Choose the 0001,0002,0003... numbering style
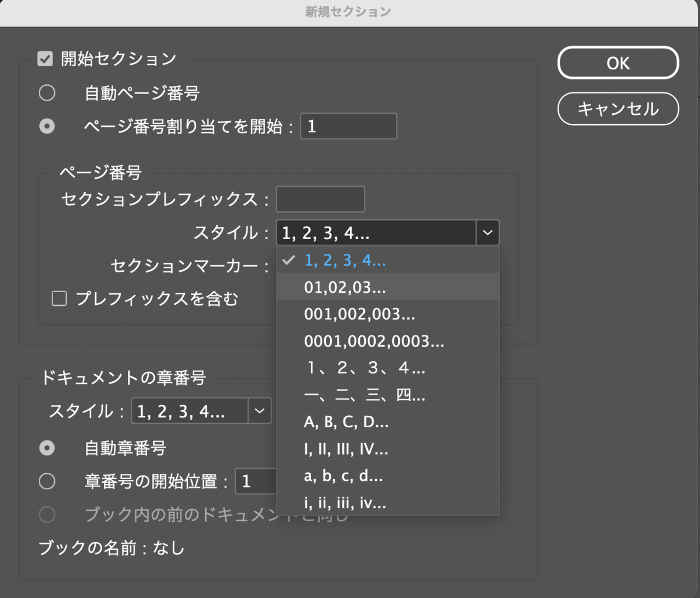 point(388,341)
